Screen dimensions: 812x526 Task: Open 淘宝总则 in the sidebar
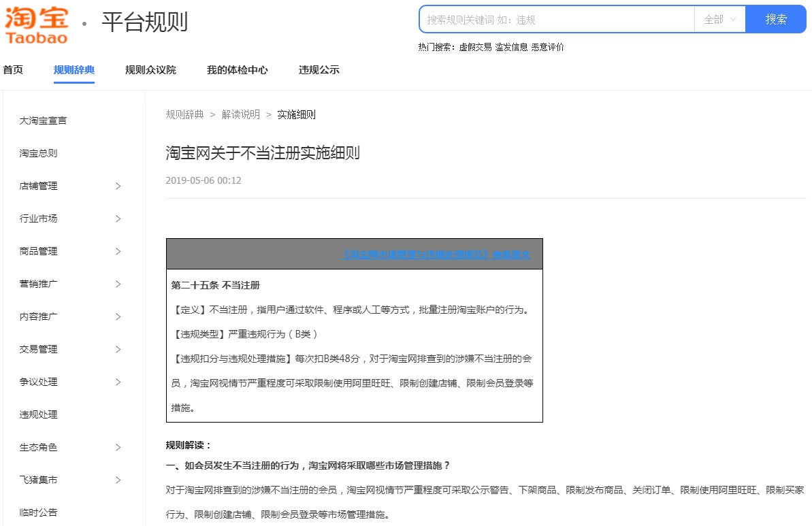(x=38, y=153)
